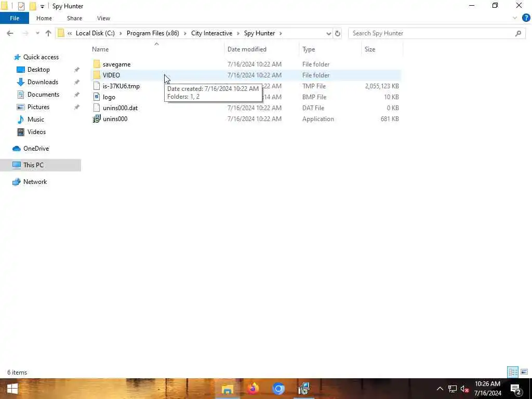The height and width of the screenshot is (399, 532).
Task: Click File Explorer taskbar icon
Action: click(228, 389)
